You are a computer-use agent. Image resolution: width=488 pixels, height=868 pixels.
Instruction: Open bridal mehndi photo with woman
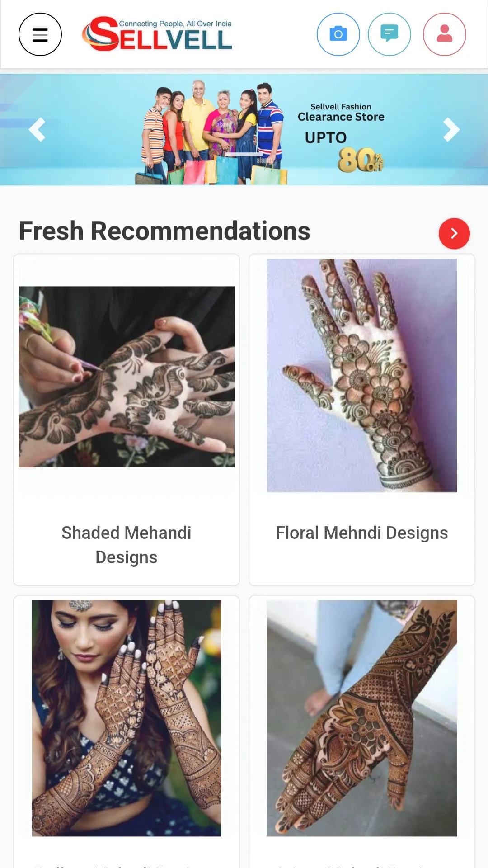point(127,718)
